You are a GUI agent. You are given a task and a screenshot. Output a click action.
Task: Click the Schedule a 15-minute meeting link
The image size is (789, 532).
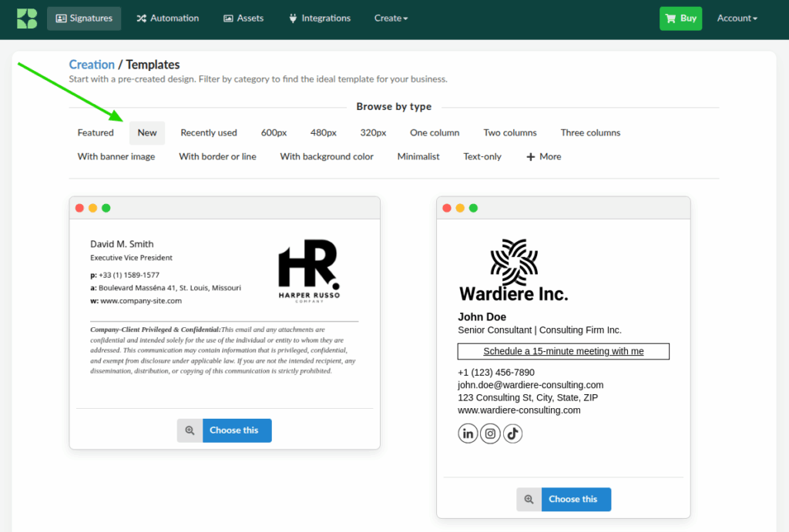[563, 351]
